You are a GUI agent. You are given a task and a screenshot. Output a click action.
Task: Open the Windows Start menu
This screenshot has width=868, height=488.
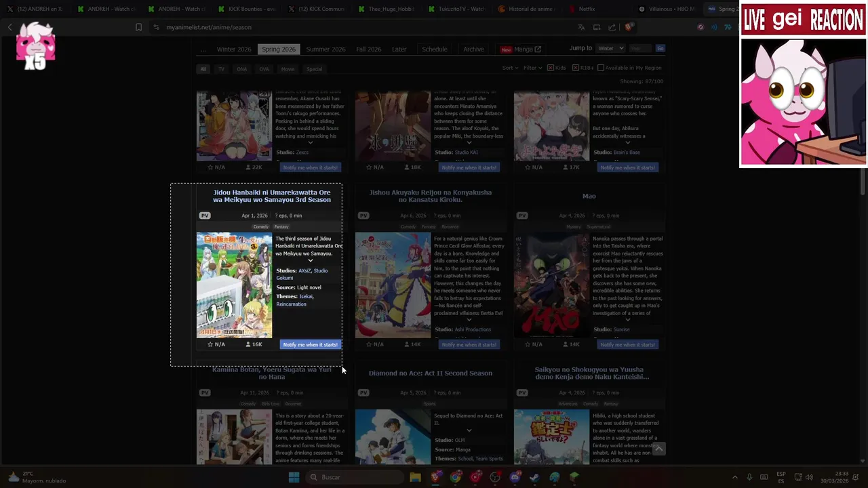click(x=294, y=477)
